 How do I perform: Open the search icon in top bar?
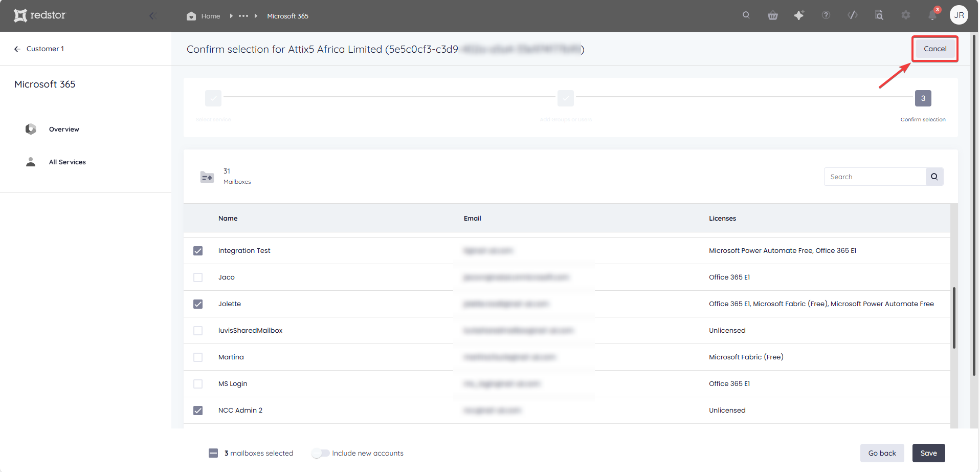[x=746, y=15]
